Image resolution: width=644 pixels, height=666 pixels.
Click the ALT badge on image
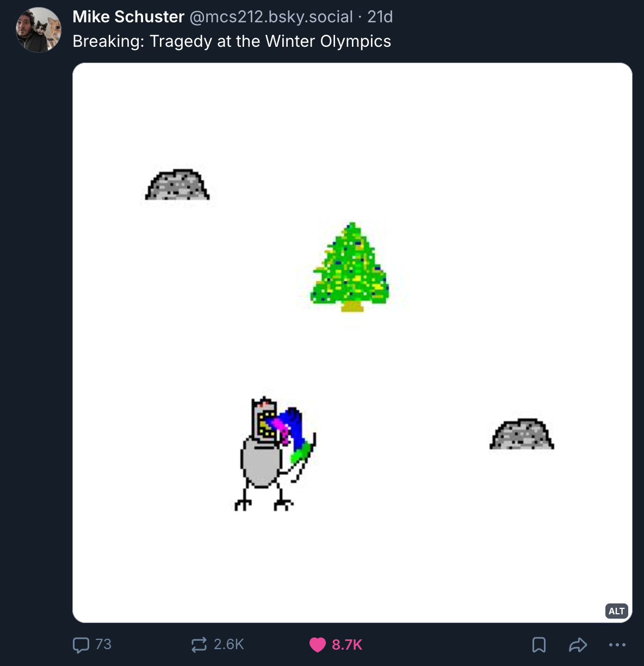click(x=616, y=611)
